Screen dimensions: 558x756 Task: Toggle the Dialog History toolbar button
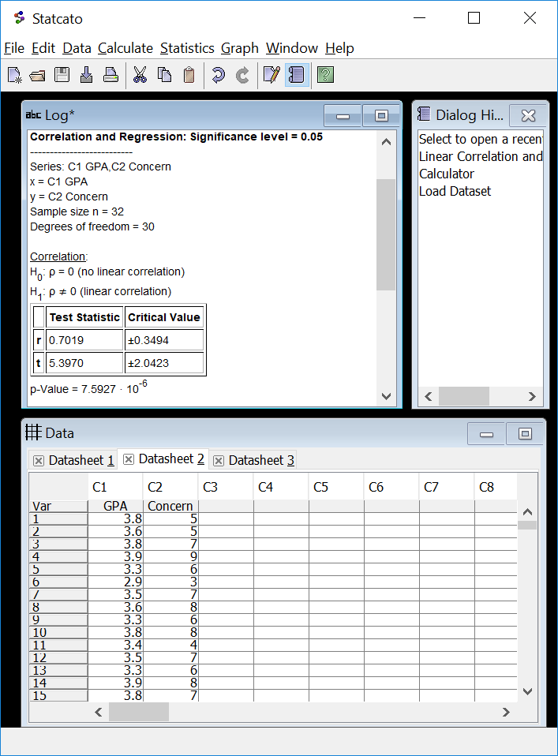pyautogui.click(x=297, y=75)
